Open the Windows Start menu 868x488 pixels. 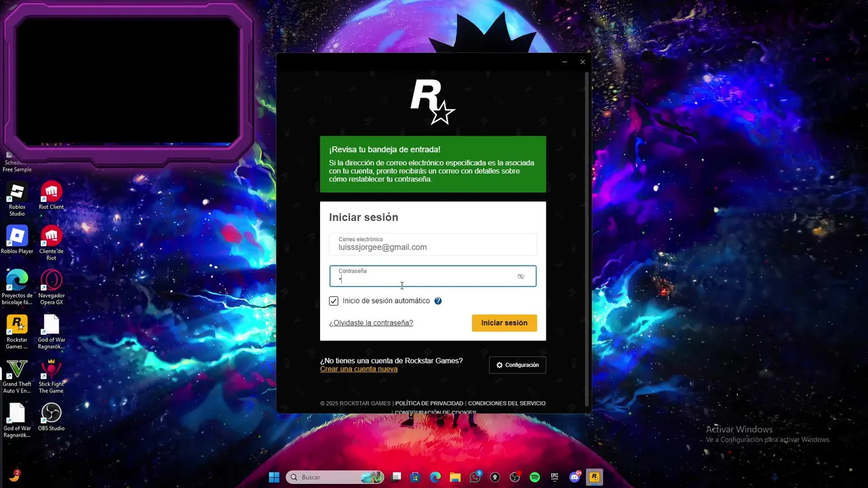[274, 477]
